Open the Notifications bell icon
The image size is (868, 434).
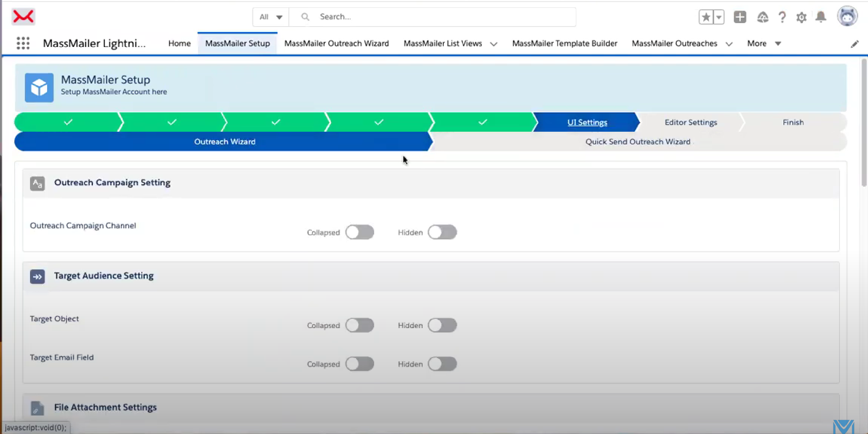click(821, 17)
